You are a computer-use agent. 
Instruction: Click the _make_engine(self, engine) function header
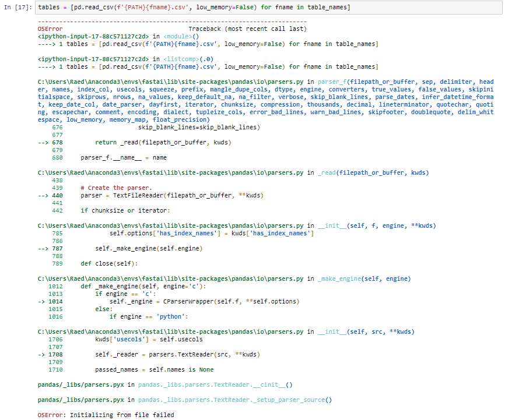364,279
